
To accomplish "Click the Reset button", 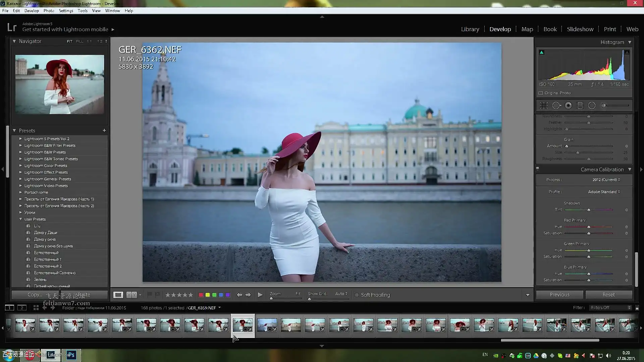I will (x=608, y=295).
